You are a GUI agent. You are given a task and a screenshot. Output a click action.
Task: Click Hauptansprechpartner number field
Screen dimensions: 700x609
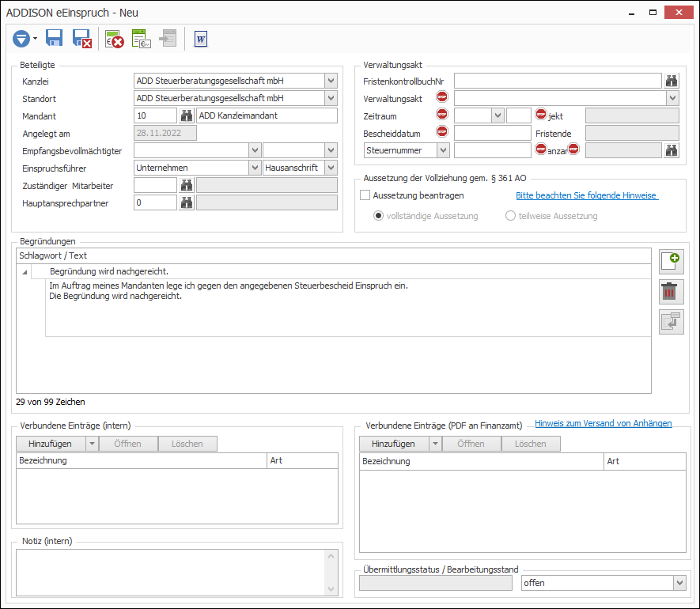coord(155,203)
